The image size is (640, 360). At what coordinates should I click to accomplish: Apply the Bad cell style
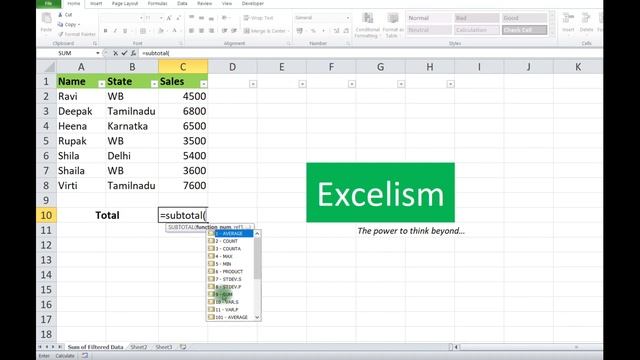[477, 18]
